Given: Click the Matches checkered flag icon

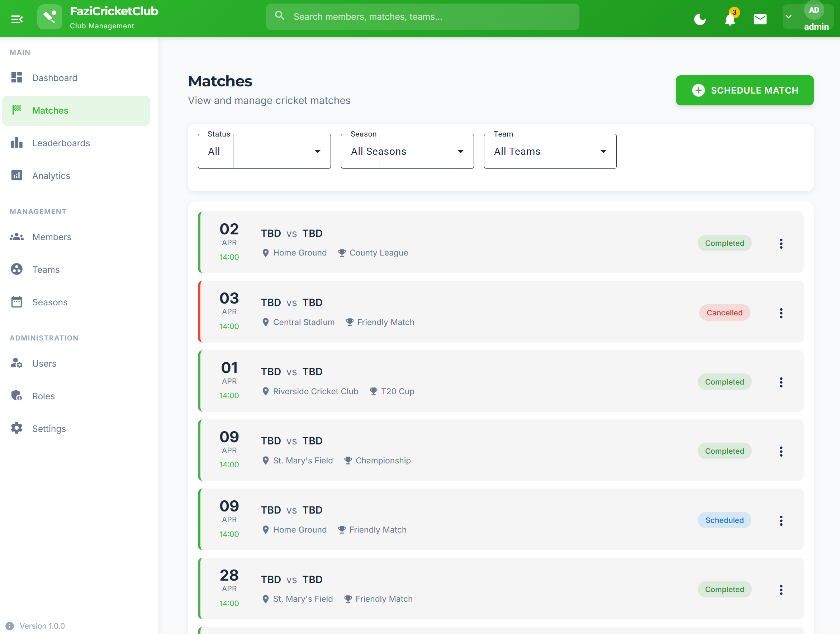Looking at the screenshot, I should click(x=17, y=110).
